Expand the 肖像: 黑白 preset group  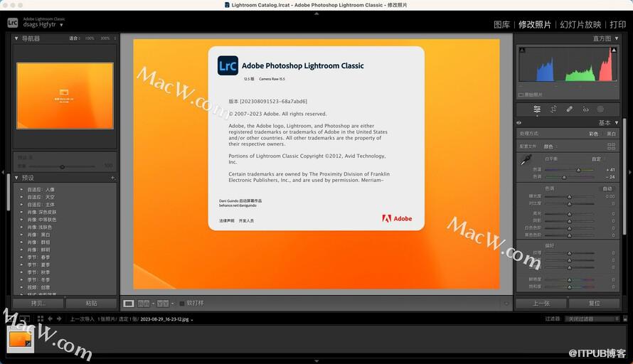[22, 235]
